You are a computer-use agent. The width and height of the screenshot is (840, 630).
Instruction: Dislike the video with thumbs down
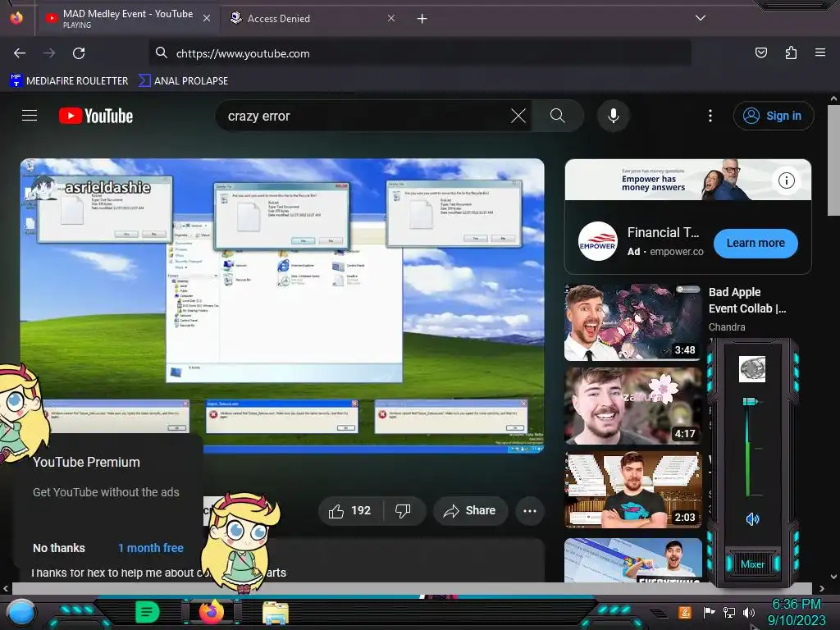pyautogui.click(x=404, y=510)
